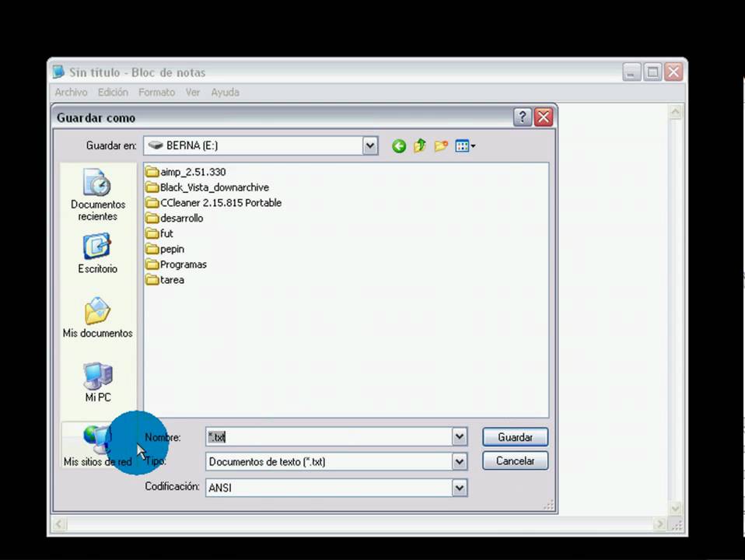This screenshot has width=745, height=560.
Task: Open the Archivo menu
Action: (72, 93)
